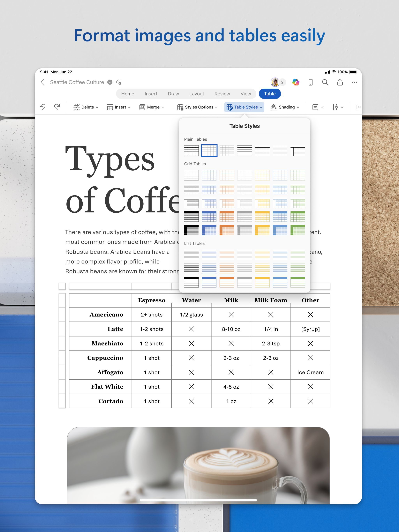The height and width of the screenshot is (532, 399).
Task: Tap the Wi-Fi icon in status bar
Action: click(334, 72)
